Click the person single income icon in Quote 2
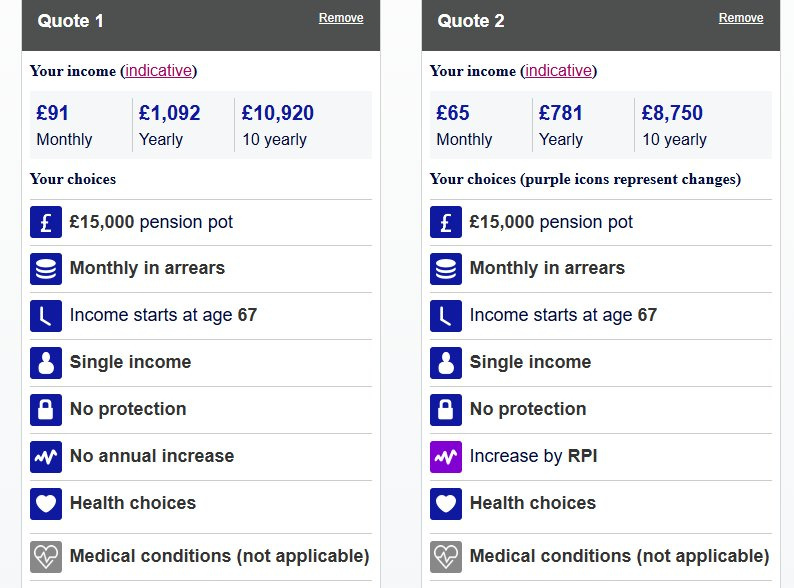This screenshot has width=794, height=588. pyautogui.click(x=446, y=363)
